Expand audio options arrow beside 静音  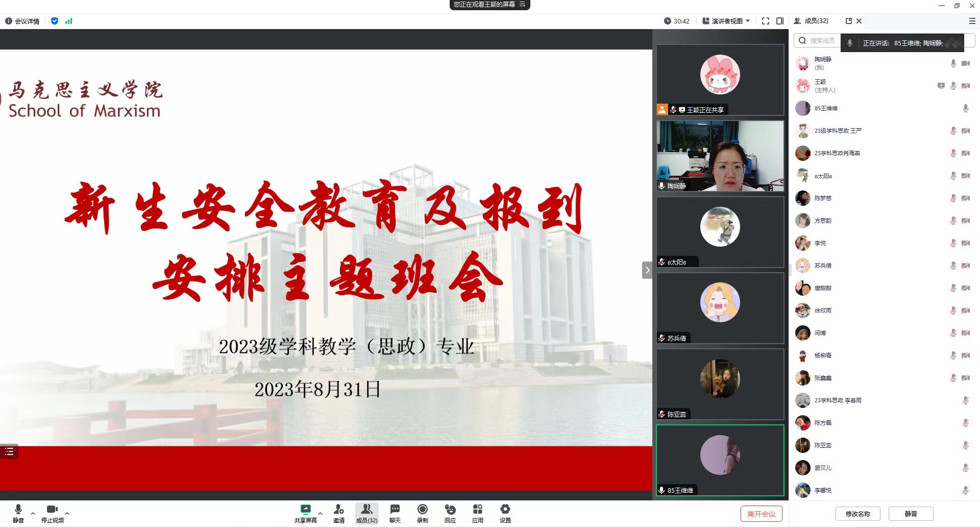(x=33, y=513)
